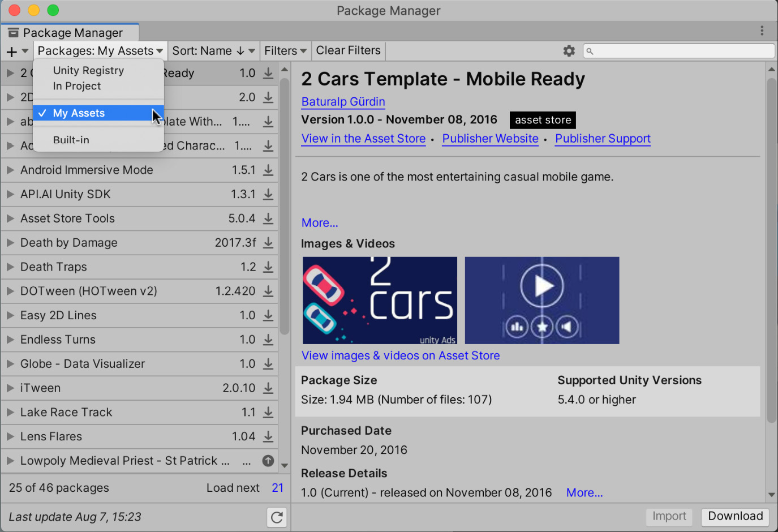
Task: Select the Lake Race Track package row
Action: tap(139, 413)
